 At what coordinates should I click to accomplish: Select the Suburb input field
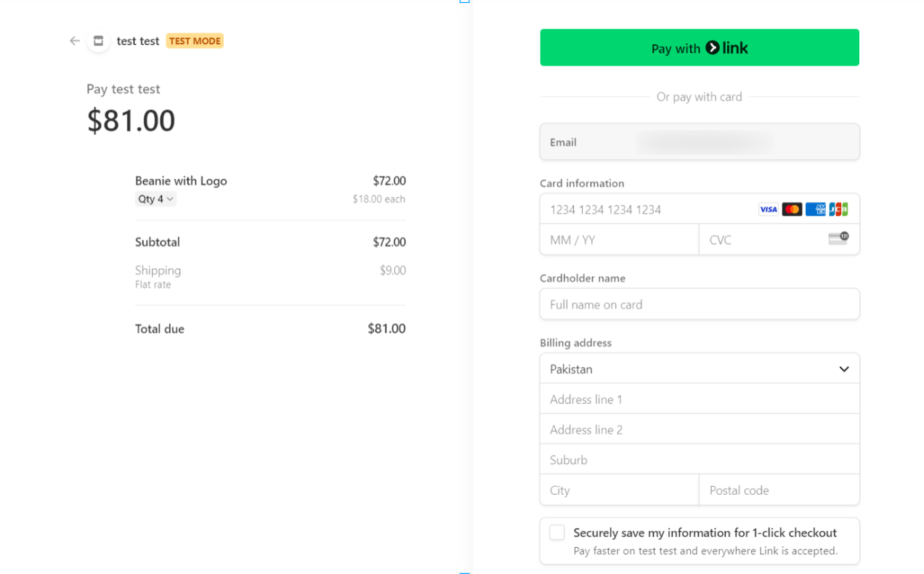[x=699, y=460]
